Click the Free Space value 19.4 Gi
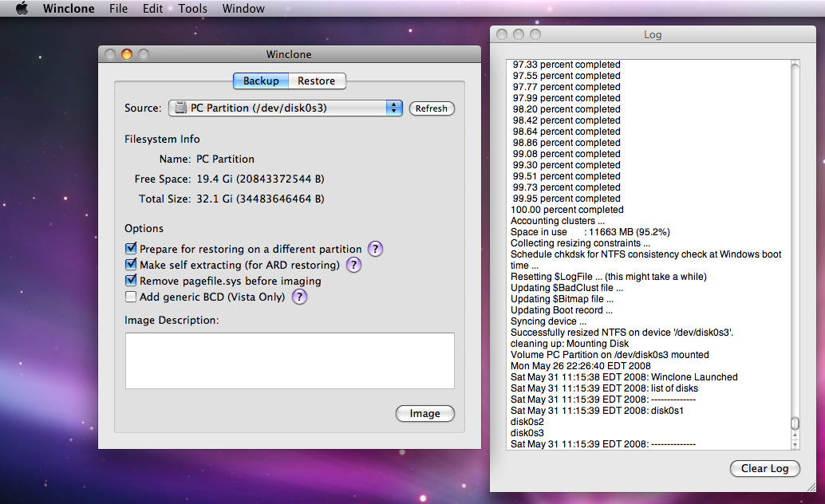This screenshot has width=825, height=504. [260, 179]
